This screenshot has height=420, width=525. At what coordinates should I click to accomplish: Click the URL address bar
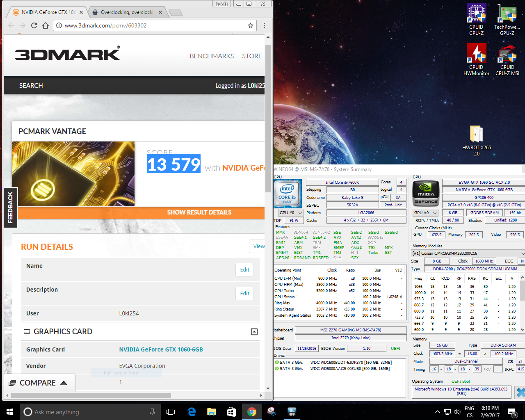(x=155, y=25)
